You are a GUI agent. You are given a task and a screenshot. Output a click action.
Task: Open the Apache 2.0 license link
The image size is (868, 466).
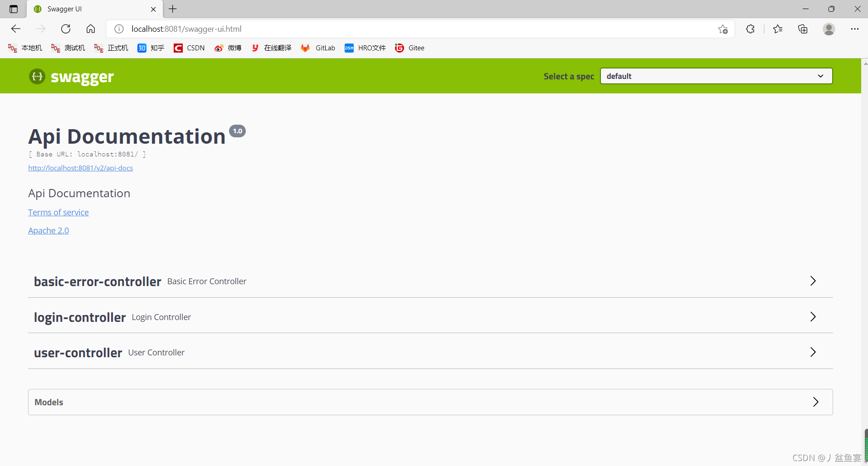pos(48,230)
